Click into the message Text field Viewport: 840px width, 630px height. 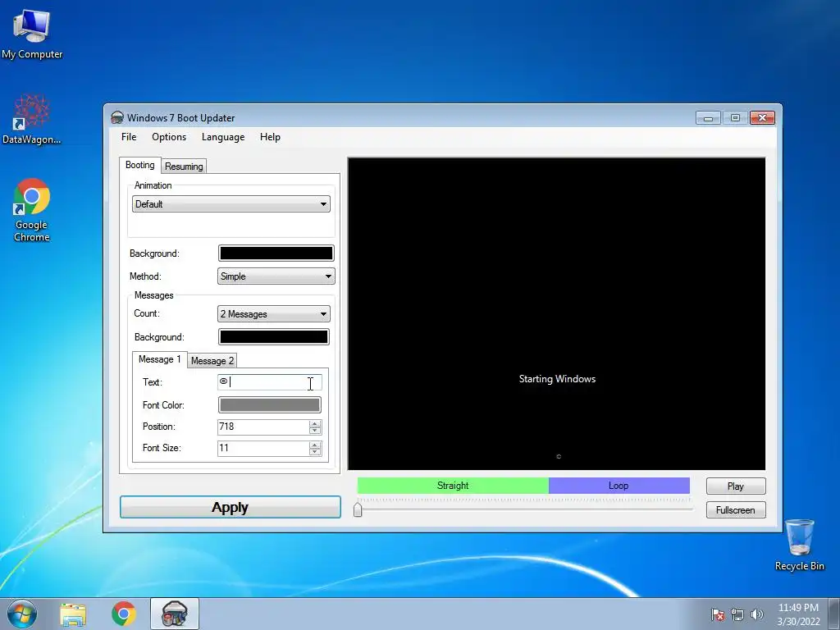click(x=269, y=382)
